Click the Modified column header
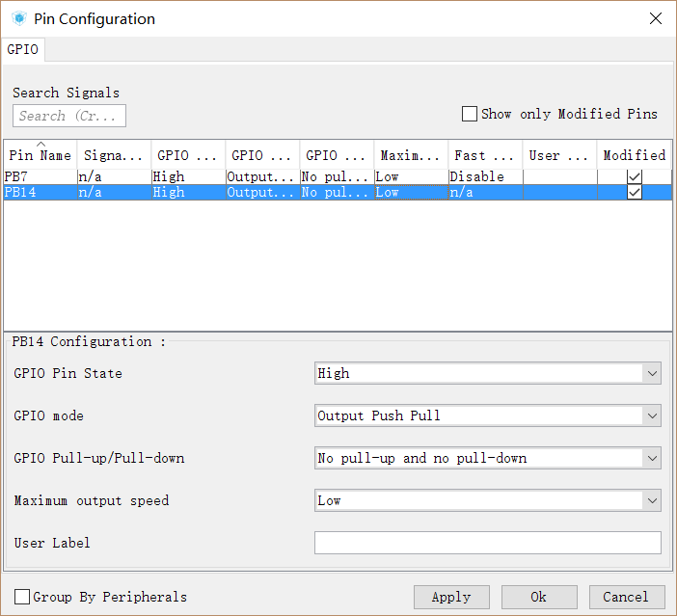This screenshot has width=677, height=616. (634, 154)
